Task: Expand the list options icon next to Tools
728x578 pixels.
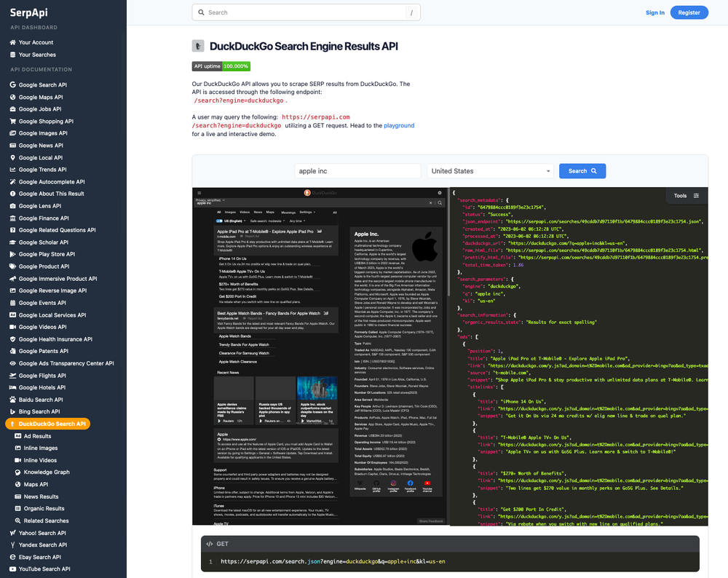Action: click(x=697, y=195)
